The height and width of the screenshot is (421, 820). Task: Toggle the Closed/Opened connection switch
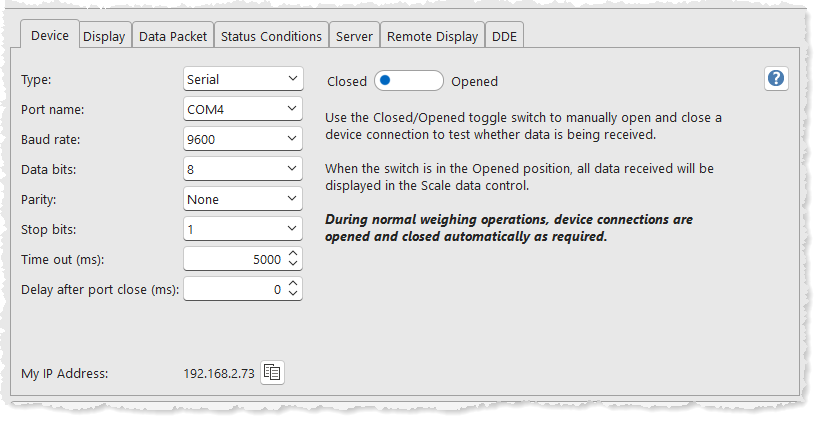(x=408, y=81)
